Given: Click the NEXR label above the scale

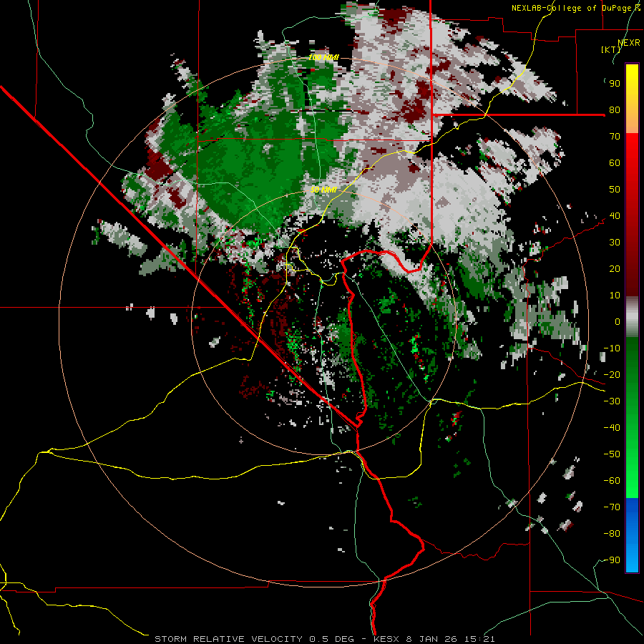Looking at the screenshot, I should pyautogui.click(x=628, y=42).
